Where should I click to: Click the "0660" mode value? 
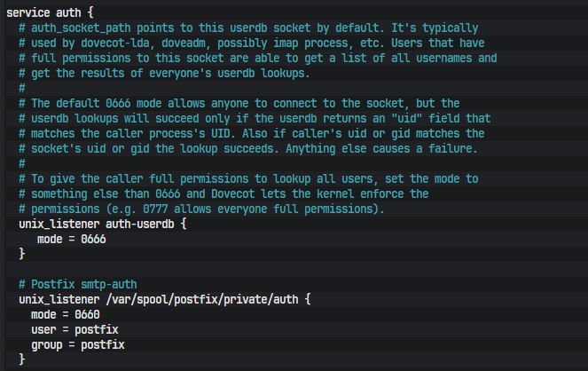click(x=84, y=314)
